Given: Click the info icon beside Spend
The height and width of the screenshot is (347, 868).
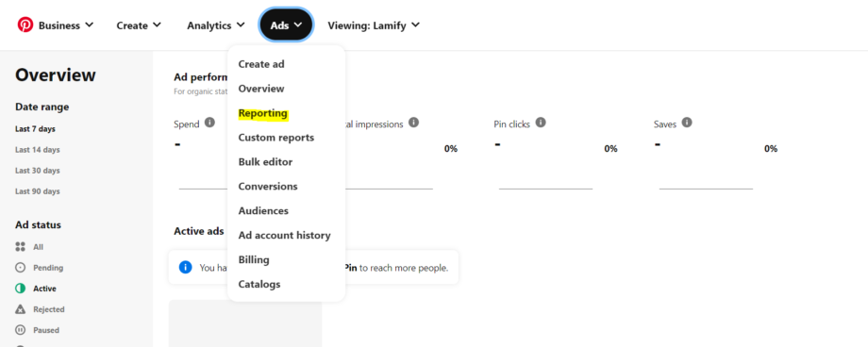Looking at the screenshot, I should (x=209, y=123).
